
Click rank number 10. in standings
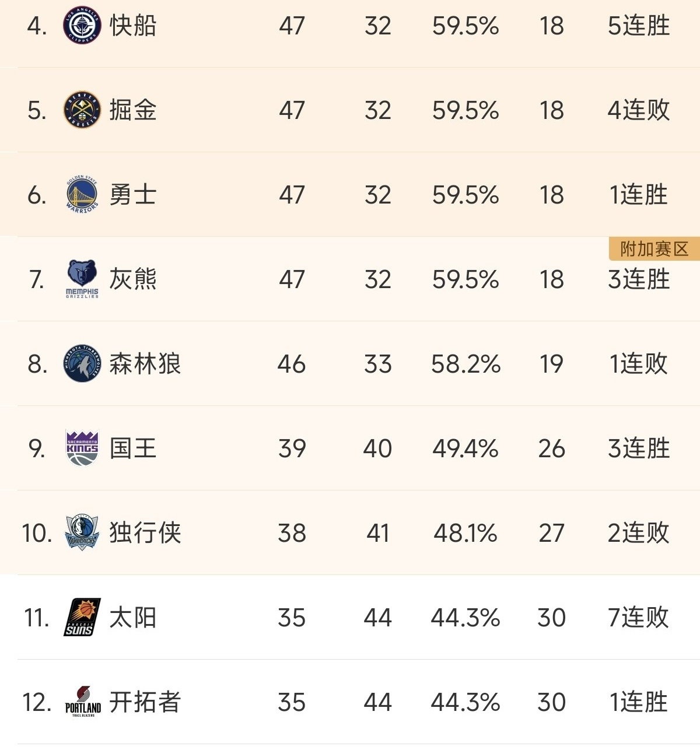point(37,532)
